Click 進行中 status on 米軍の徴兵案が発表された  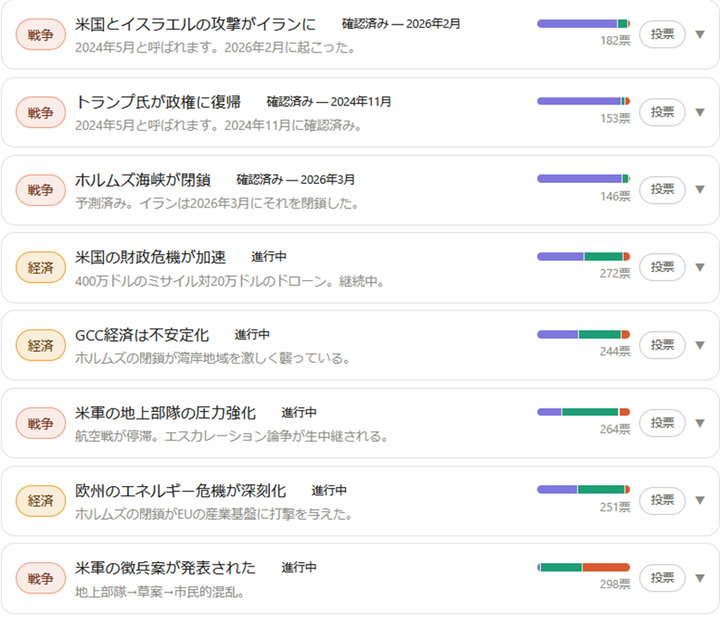pos(299,568)
